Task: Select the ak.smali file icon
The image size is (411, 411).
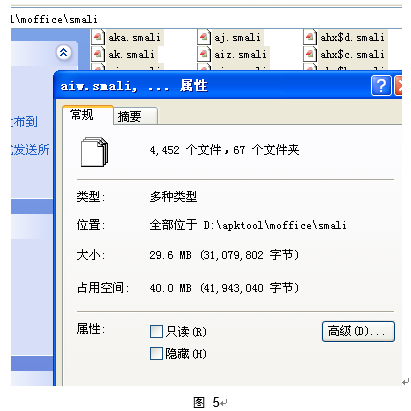Action: tap(98, 54)
